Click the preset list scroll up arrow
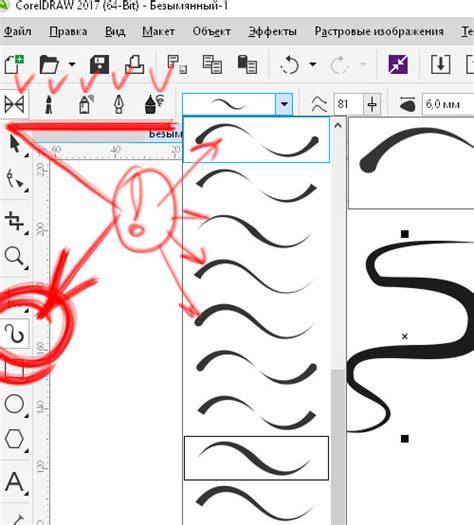This screenshot has width=474, height=525. pyautogui.click(x=338, y=126)
